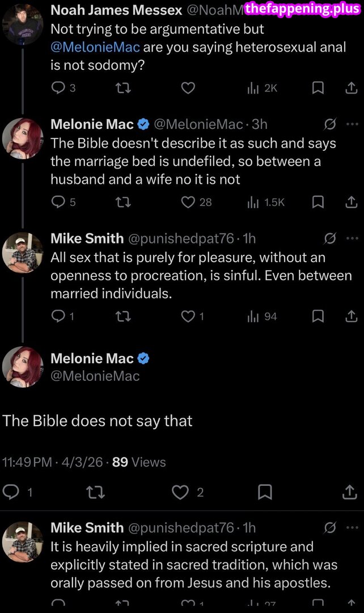
Task: Open Grok icon on Melonie Mac's 3h reply
Action: tap(330, 124)
